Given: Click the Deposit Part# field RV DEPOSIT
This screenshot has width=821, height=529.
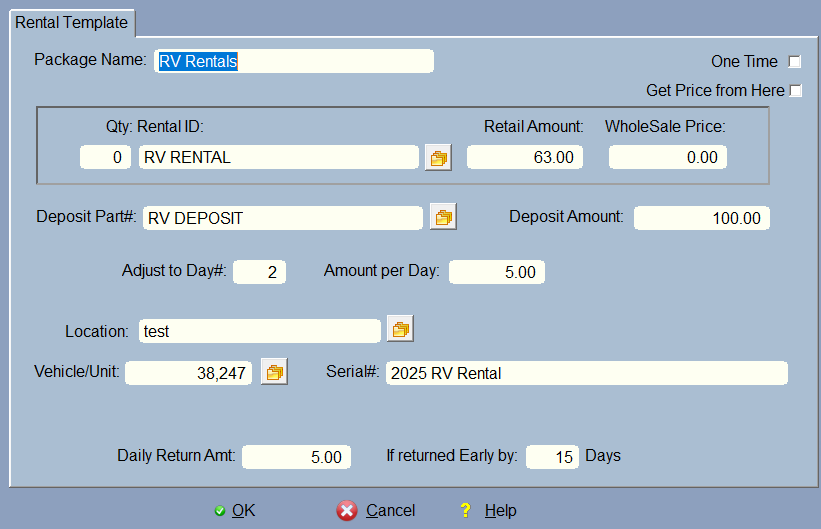Looking at the screenshot, I should [283, 218].
